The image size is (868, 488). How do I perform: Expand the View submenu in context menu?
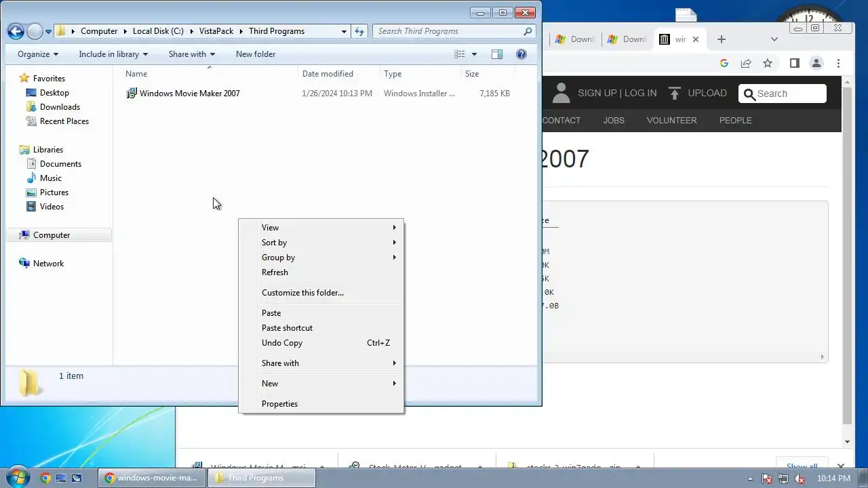[x=321, y=228]
